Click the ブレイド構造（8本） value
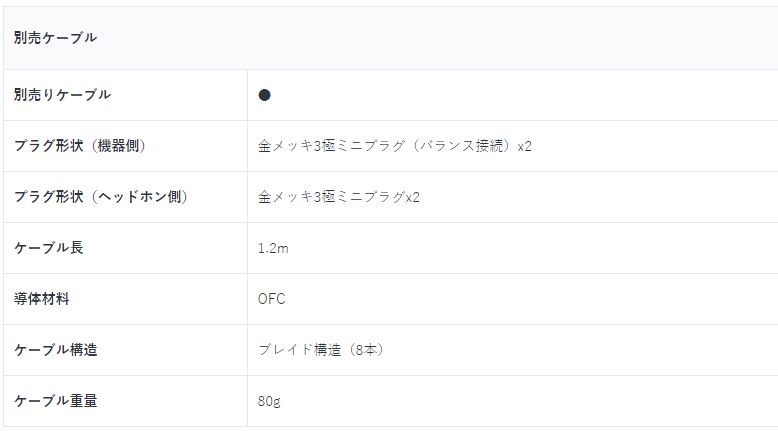778x431 pixels. point(321,350)
